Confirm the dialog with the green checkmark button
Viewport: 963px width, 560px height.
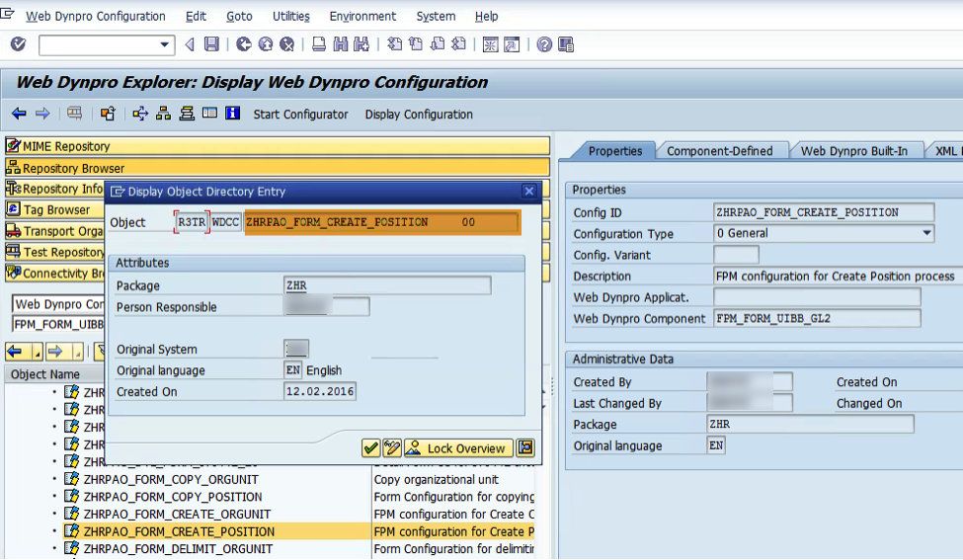pyautogui.click(x=371, y=448)
